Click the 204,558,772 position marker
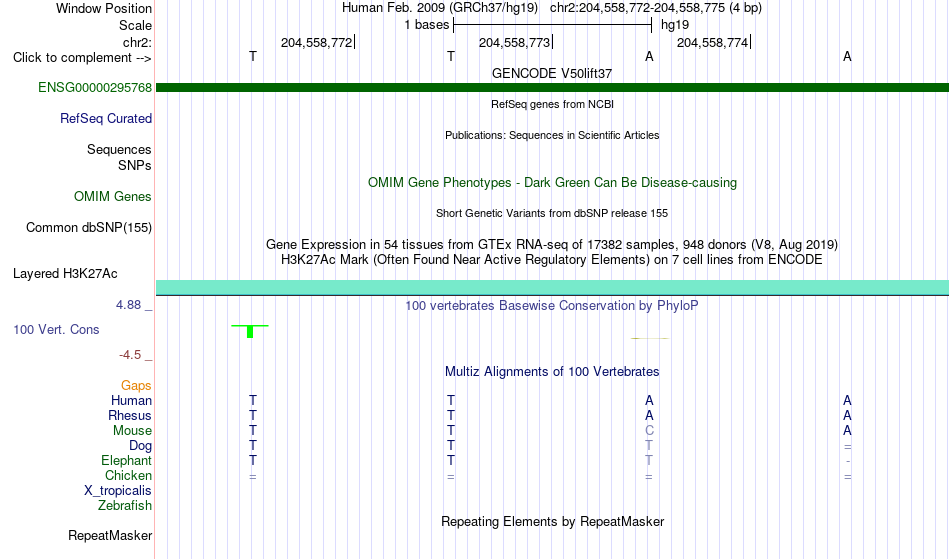The image size is (950, 559). click(x=316, y=42)
